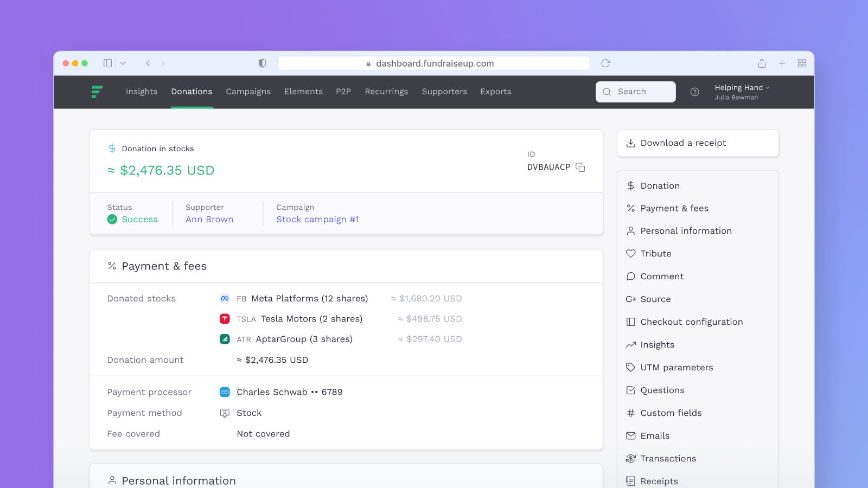The width and height of the screenshot is (868, 488).
Task: Open the Exports tab
Action: [x=496, y=92]
